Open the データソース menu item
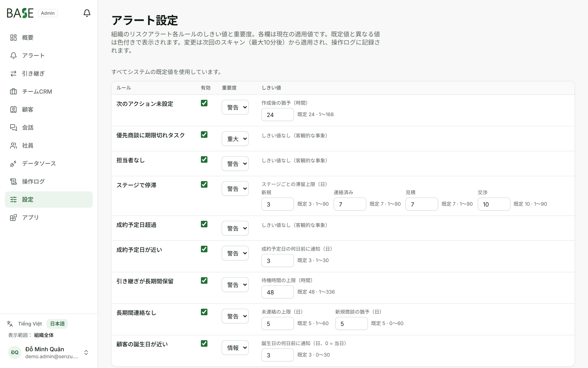 pos(49,164)
